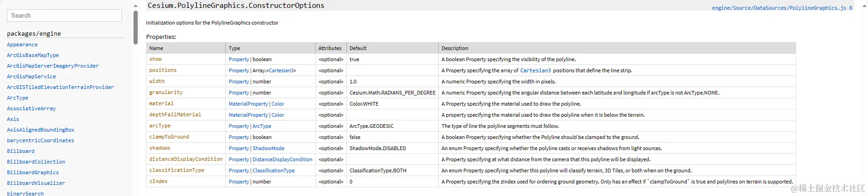Click Property link in distanceDisplayCondition row

(x=239, y=159)
